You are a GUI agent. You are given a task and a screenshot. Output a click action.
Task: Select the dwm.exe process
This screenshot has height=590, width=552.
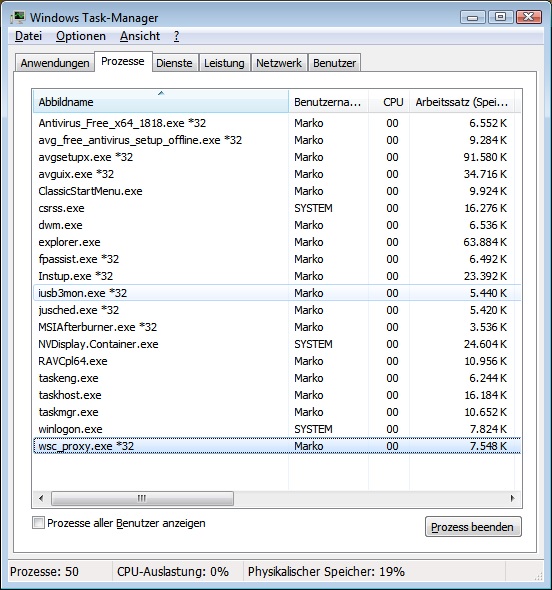click(x=277, y=225)
